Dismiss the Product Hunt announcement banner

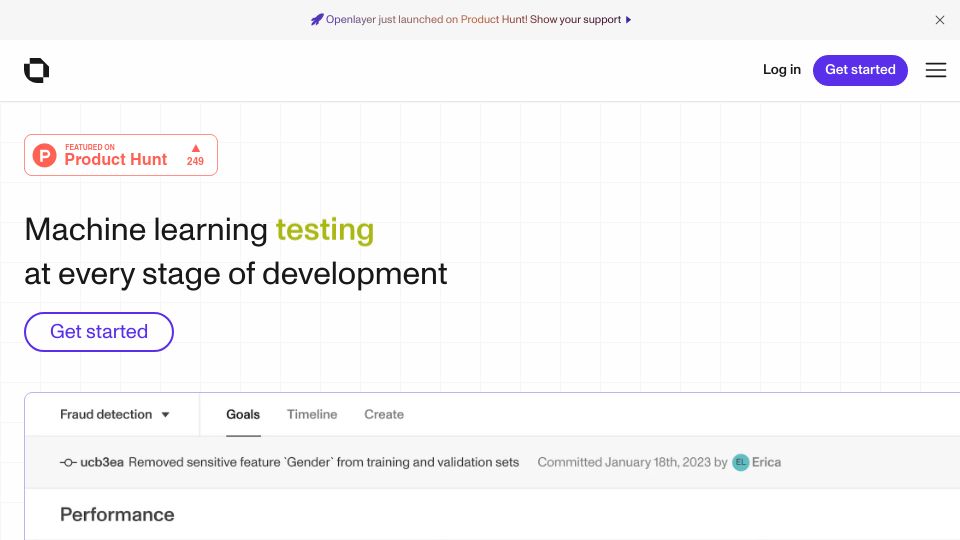click(940, 20)
